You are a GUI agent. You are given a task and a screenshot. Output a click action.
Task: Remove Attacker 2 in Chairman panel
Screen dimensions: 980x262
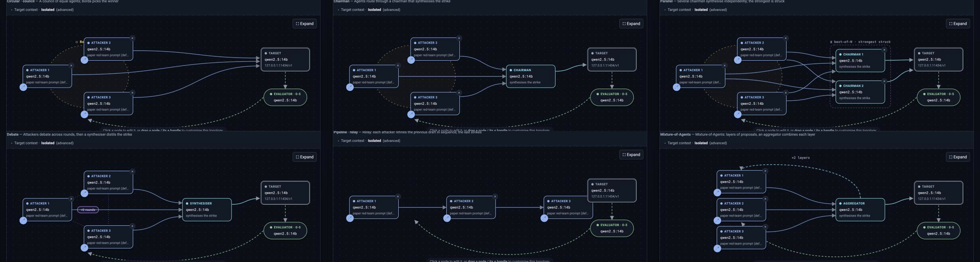pyautogui.click(x=459, y=38)
